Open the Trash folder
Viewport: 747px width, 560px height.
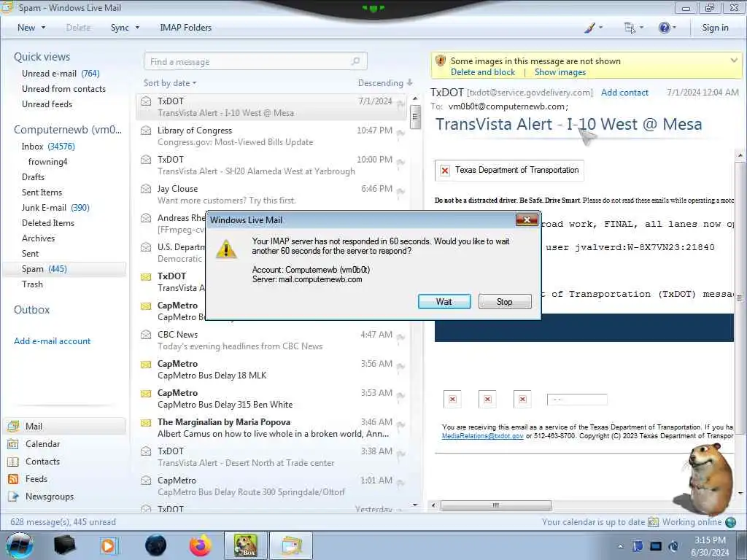(x=32, y=284)
